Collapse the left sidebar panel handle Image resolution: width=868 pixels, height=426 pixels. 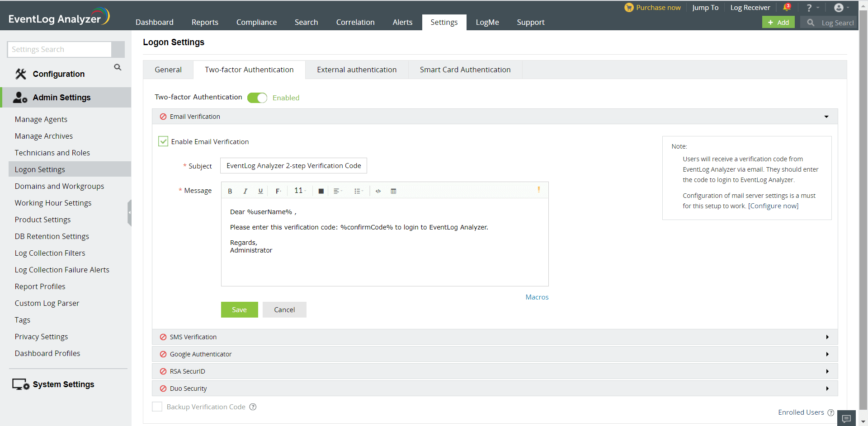point(129,212)
